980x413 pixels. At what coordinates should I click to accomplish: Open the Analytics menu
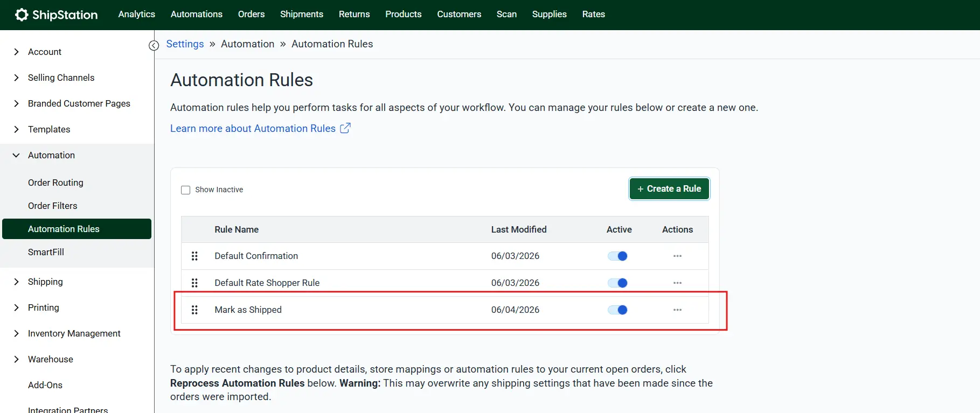[137, 15]
